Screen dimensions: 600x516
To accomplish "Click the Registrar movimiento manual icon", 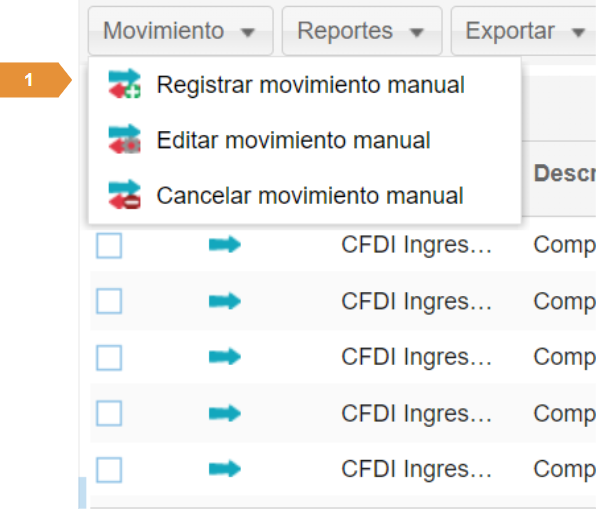I will click(x=125, y=85).
